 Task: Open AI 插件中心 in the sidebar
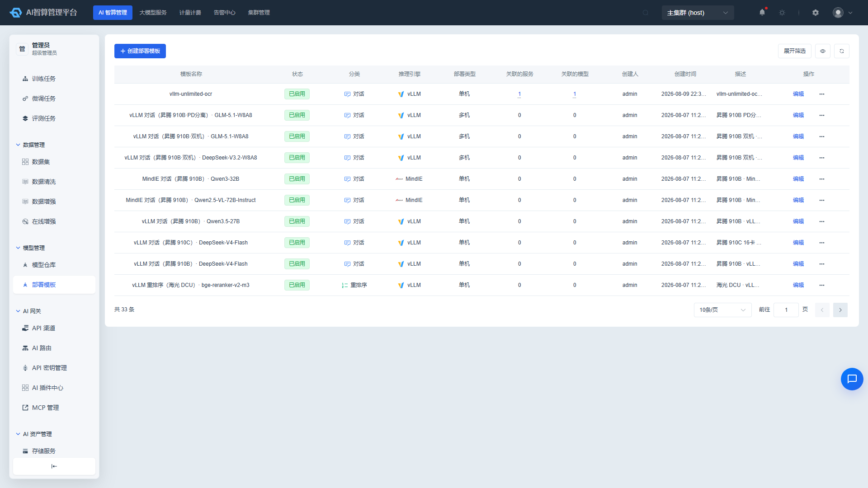click(x=54, y=388)
